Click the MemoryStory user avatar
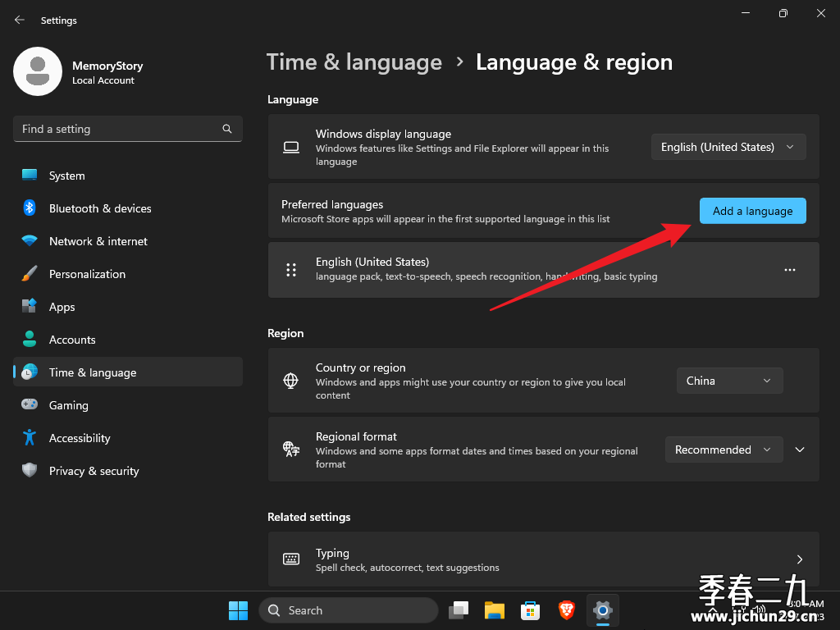 (38, 71)
